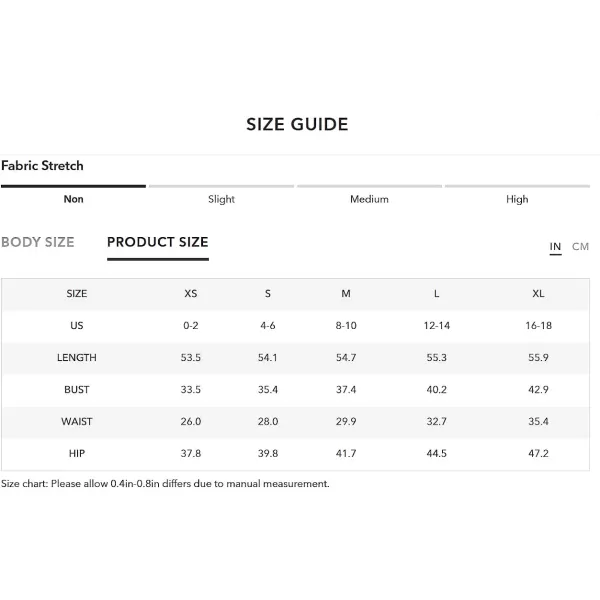Select the WAIST row label

77,422
